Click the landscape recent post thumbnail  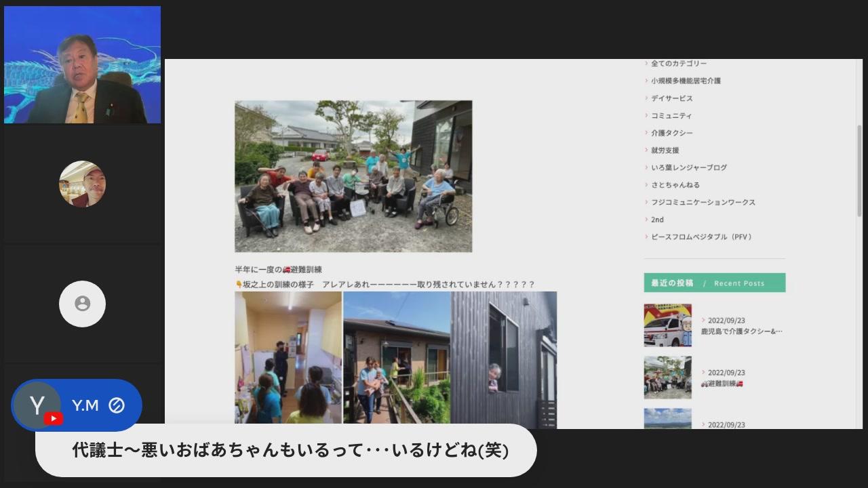click(668, 418)
